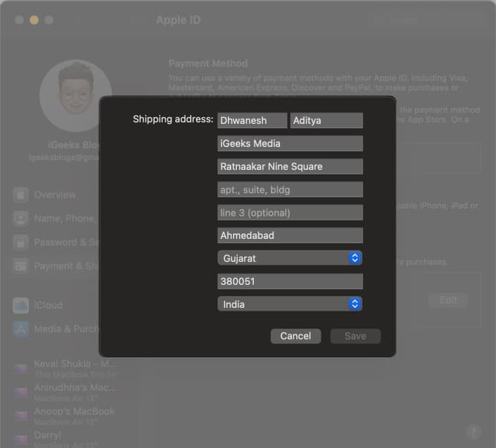This screenshot has height=448, width=496.
Task: Select Keval Shukla MacBook device icon
Action: [x=22, y=369]
